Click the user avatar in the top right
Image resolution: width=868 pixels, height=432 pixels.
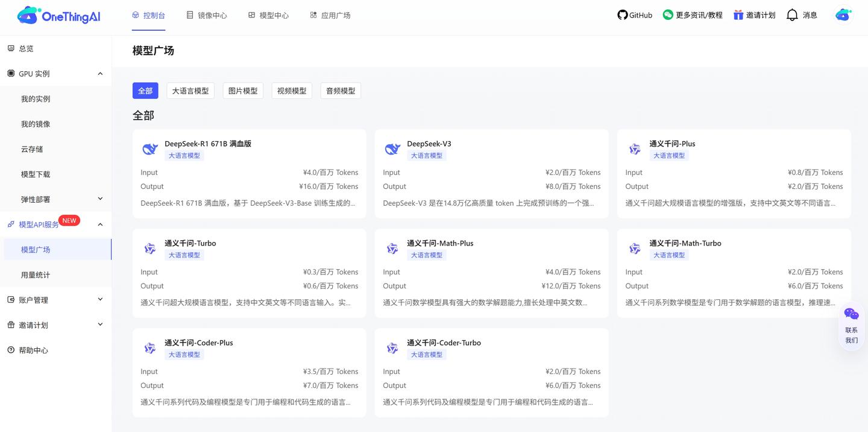tap(843, 15)
